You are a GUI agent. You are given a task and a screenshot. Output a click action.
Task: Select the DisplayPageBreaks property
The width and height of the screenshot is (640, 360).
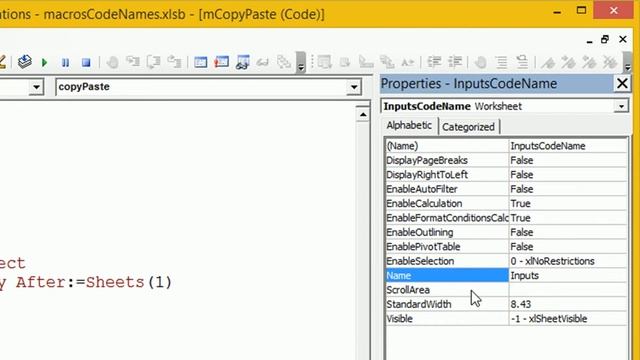[447, 160]
